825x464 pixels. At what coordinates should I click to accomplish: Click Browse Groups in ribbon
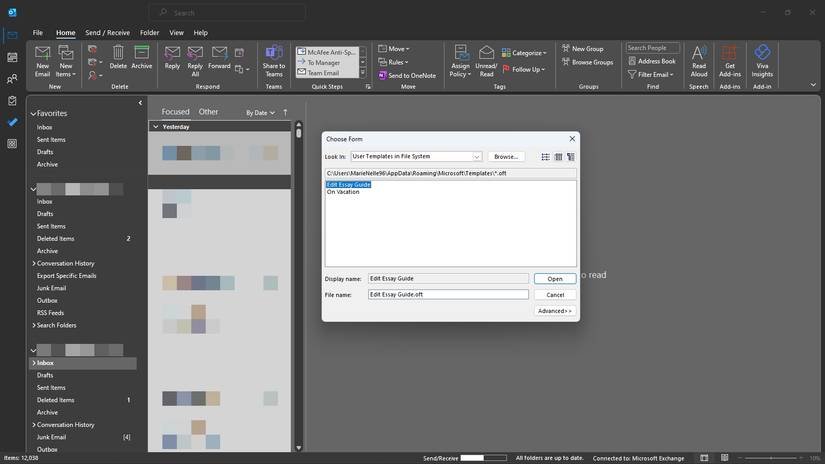coord(587,62)
